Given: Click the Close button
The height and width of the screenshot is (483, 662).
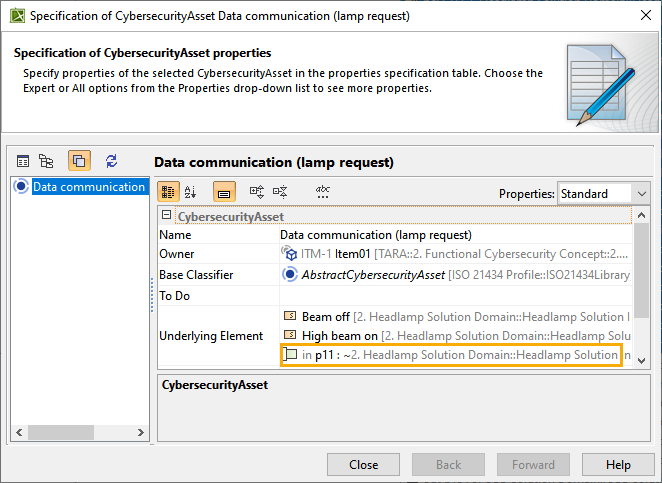Looking at the screenshot, I should pos(364,465).
